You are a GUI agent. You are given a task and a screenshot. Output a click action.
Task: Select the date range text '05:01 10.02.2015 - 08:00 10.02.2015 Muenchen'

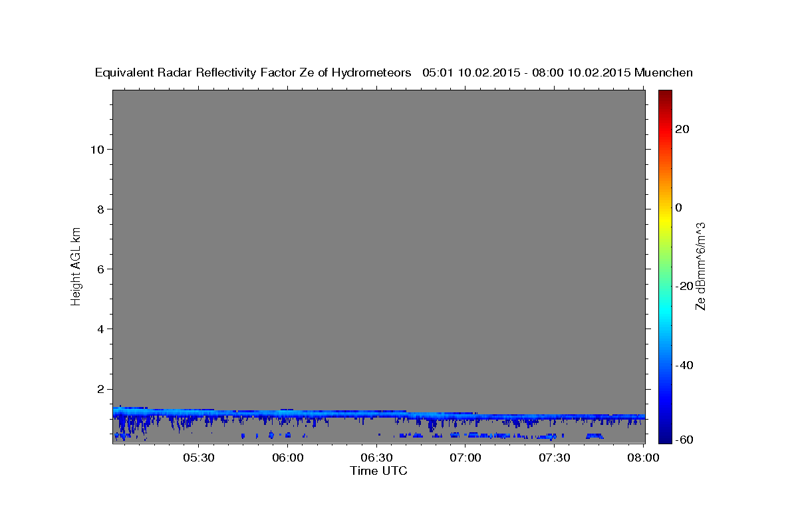coord(557,72)
